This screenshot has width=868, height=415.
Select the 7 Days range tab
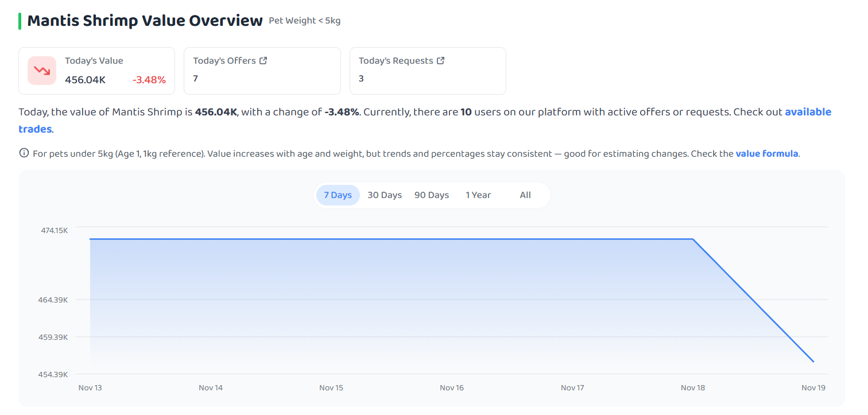click(x=338, y=195)
